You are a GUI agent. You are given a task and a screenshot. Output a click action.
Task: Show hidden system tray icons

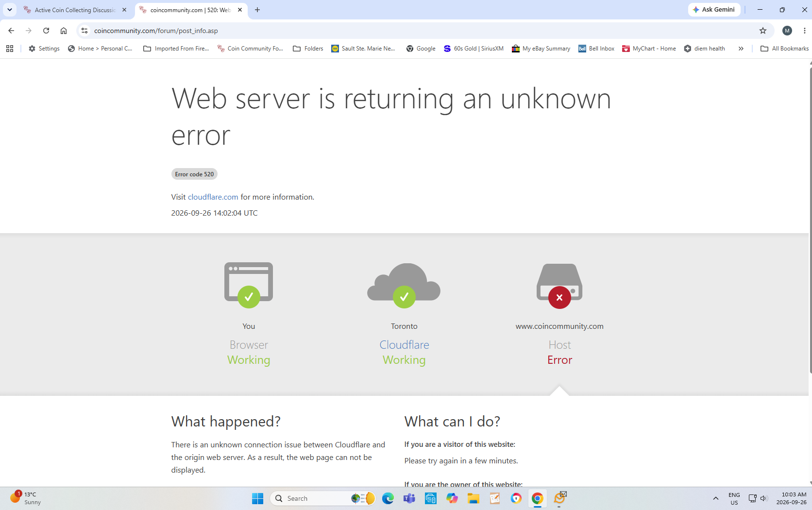[715, 498]
